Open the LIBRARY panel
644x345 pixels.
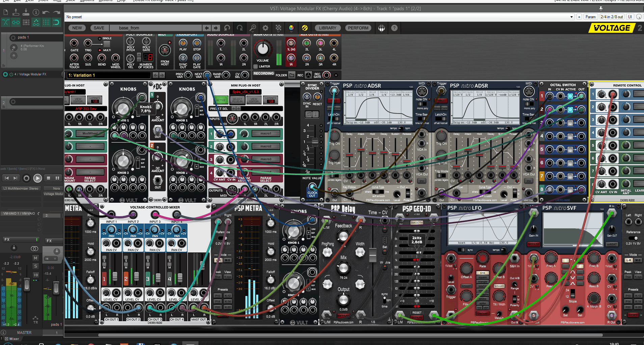328,28
